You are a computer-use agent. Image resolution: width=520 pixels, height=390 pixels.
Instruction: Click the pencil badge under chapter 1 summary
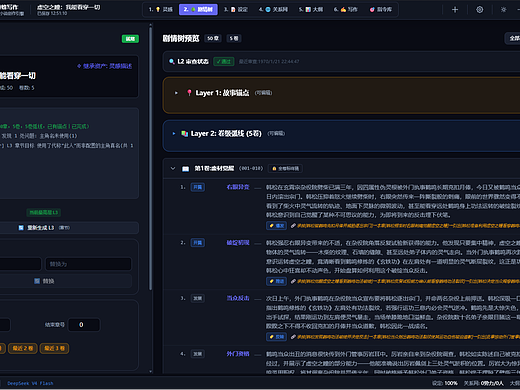(x=276, y=226)
